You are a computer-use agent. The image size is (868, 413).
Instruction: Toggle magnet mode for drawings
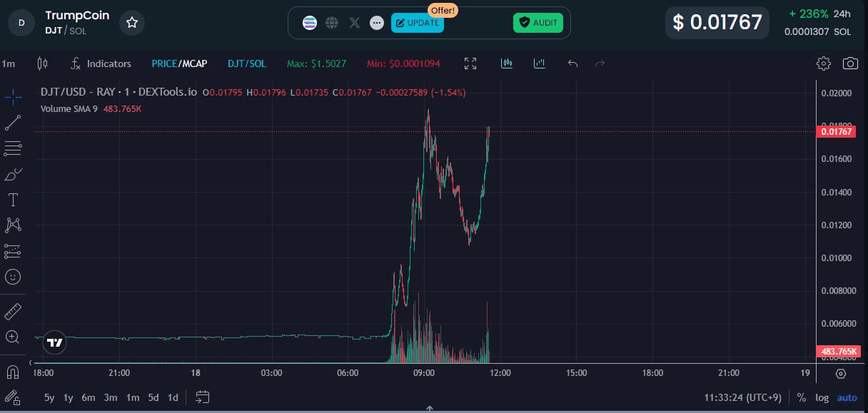pos(13,372)
